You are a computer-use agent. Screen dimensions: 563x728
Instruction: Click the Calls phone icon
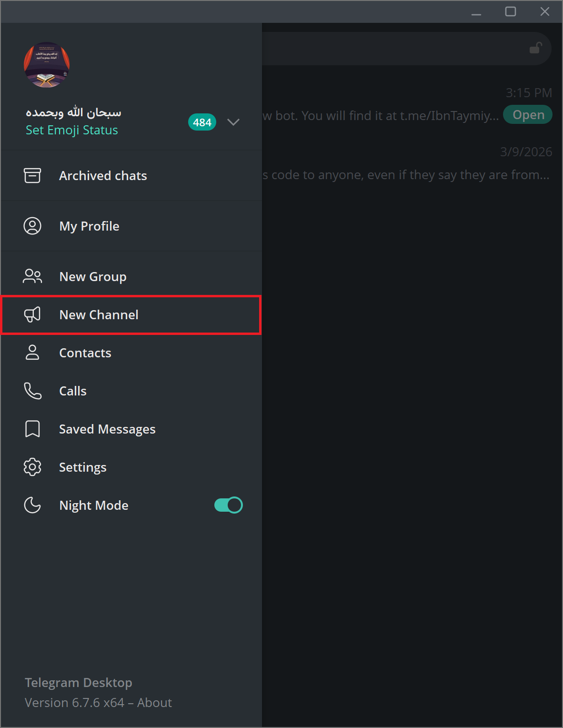coord(32,391)
